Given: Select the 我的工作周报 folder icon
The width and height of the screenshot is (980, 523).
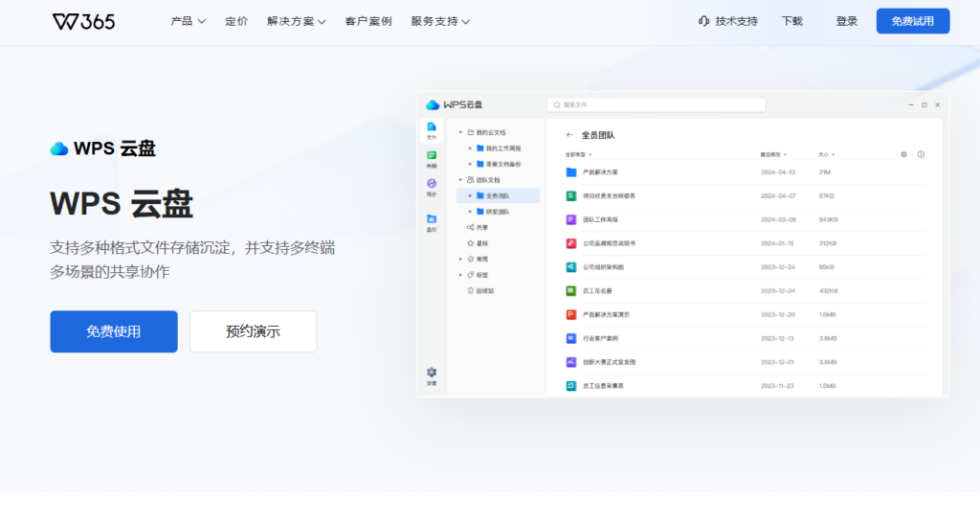Looking at the screenshot, I should point(480,148).
